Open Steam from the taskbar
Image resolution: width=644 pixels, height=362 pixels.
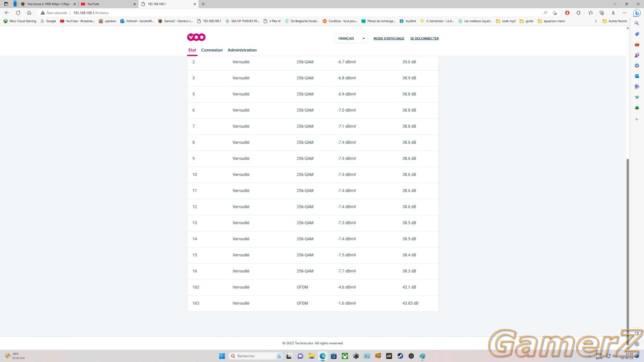click(400, 356)
